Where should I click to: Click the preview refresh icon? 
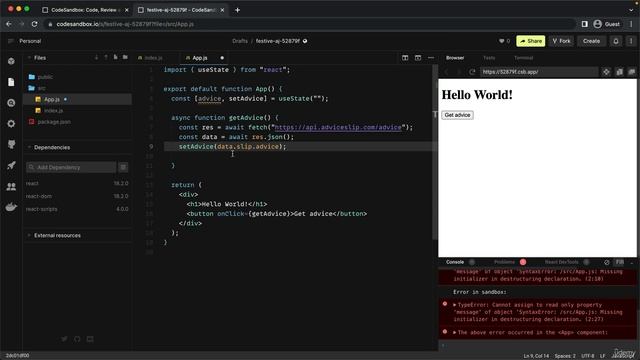click(x=472, y=72)
